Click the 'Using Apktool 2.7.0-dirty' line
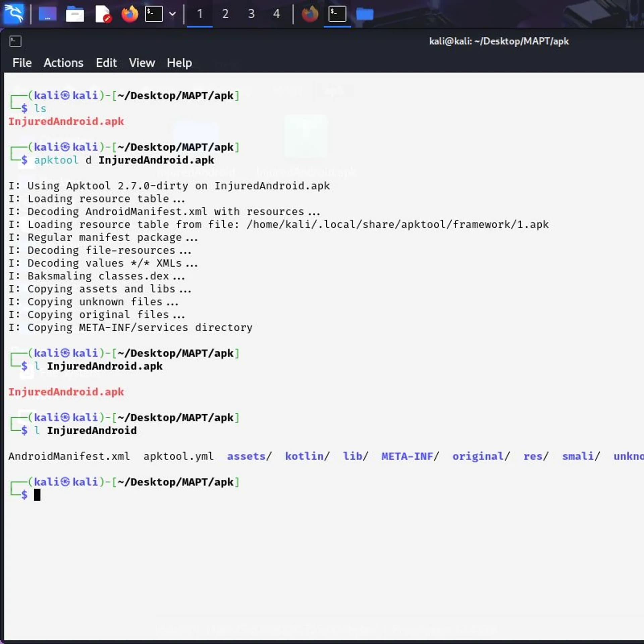 [x=169, y=186]
